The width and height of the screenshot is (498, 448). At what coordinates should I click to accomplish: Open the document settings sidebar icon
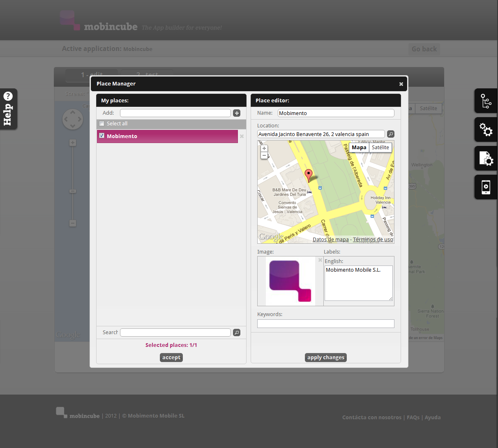(x=486, y=158)
